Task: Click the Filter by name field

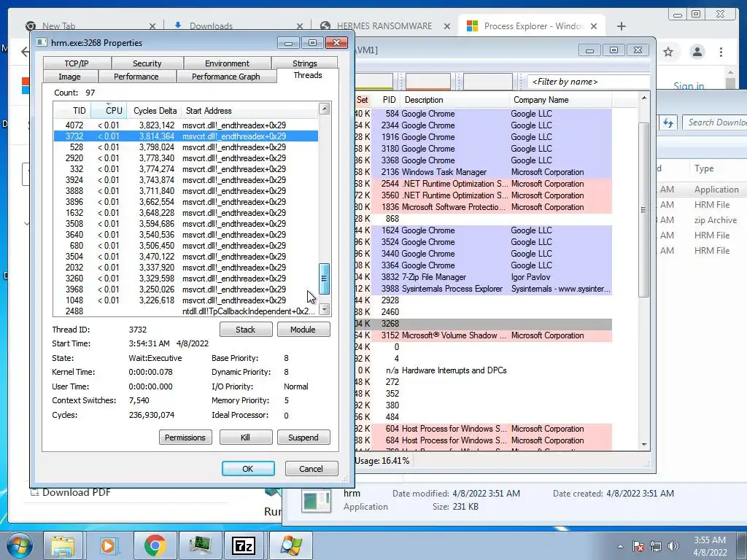Action: tap(589, 82)
